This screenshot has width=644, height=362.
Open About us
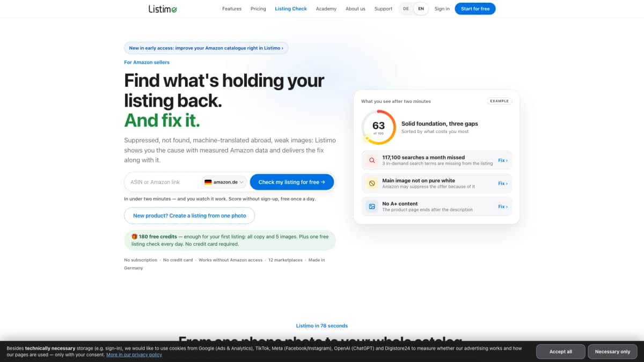[x=355, y=9]
